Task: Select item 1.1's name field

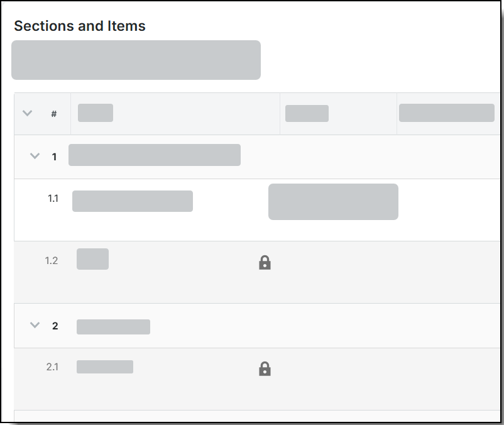Action: pos(133,201)
